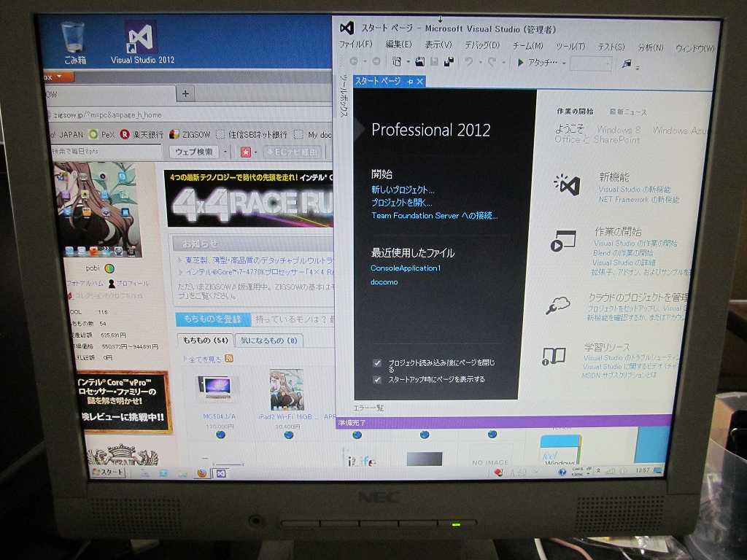
Task: Open the 分析(N) menu
Action: click(650, 47)
